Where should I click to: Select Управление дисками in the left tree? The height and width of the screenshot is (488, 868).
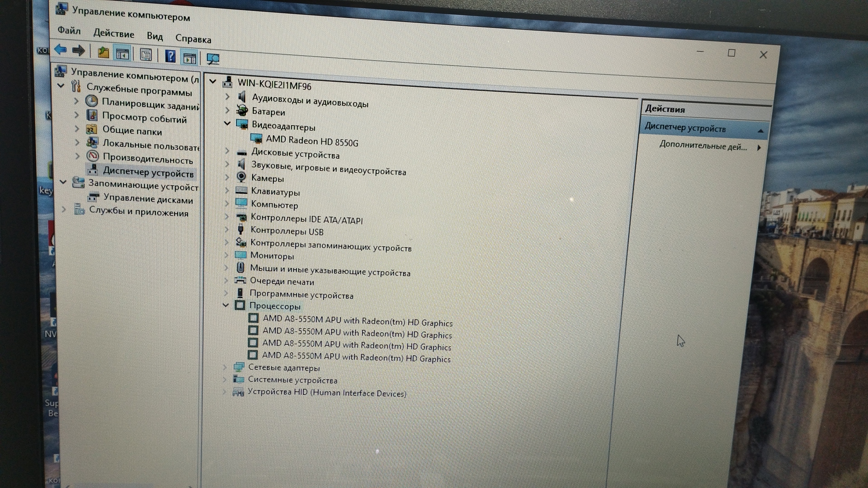tap(148, 199)
